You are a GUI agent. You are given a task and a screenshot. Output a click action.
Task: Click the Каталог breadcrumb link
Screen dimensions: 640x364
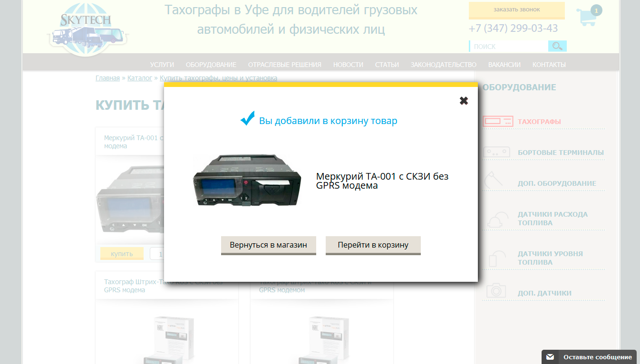pos(140,78)
